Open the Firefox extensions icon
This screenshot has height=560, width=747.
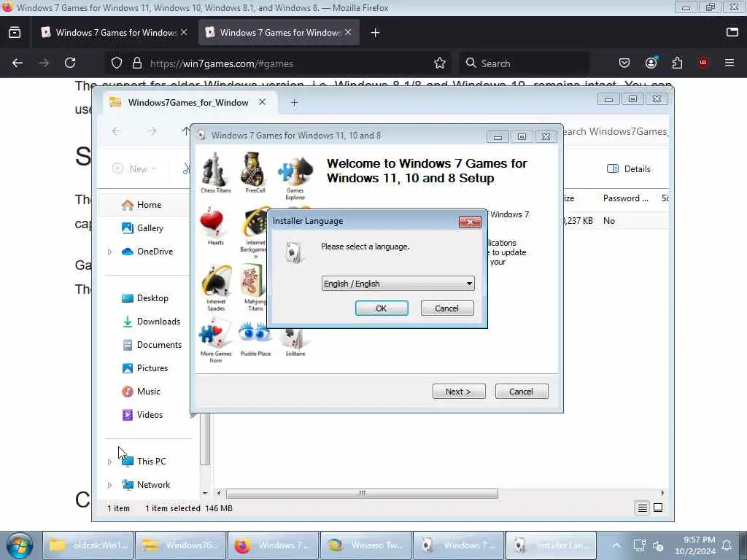click(x=677, y=63)
